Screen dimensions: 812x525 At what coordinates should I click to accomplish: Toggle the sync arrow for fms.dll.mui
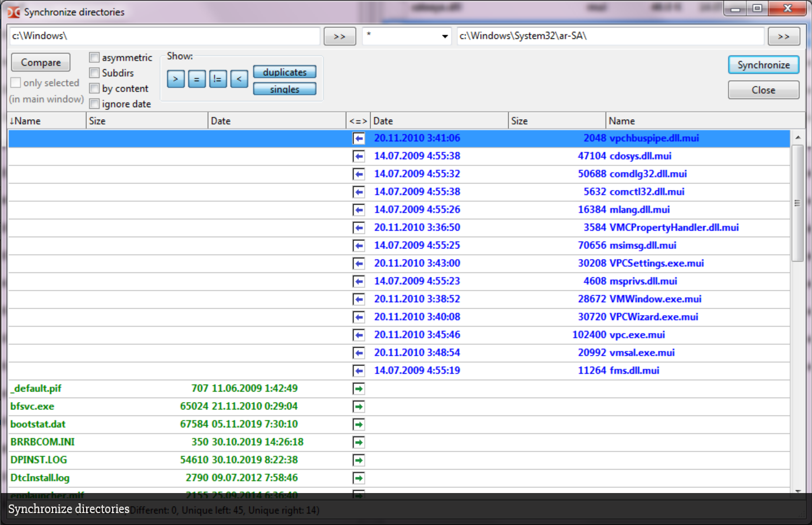tap(358, 371)
